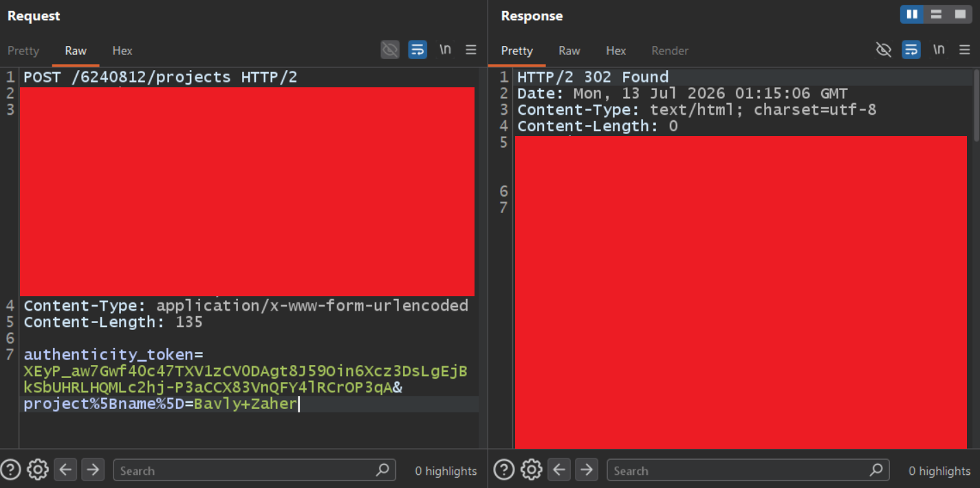
Task: Open Request search settings gear
Action: [38, 469]
